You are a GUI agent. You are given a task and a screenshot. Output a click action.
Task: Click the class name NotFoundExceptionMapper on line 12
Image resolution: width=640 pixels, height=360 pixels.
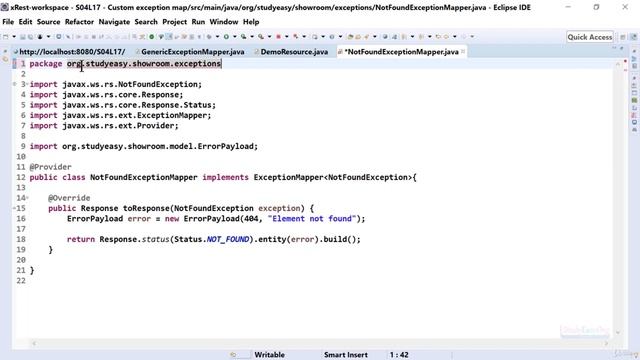pos(144,178)
